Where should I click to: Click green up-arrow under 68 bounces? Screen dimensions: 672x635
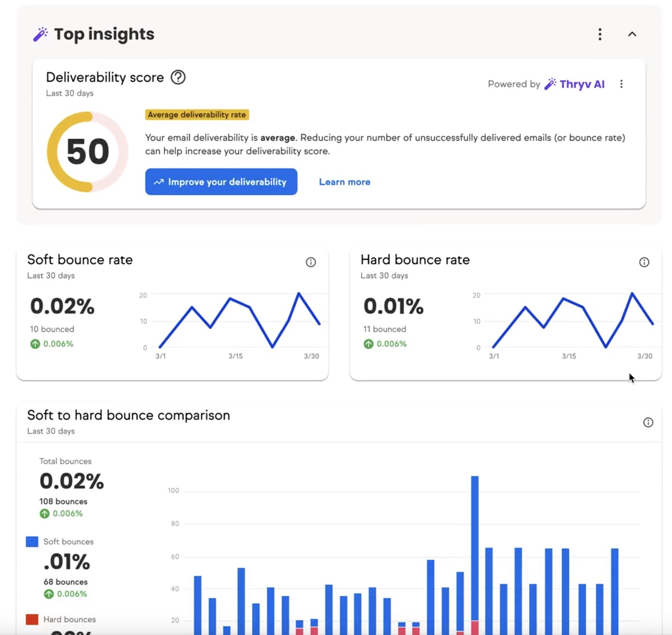coord(49,594)
